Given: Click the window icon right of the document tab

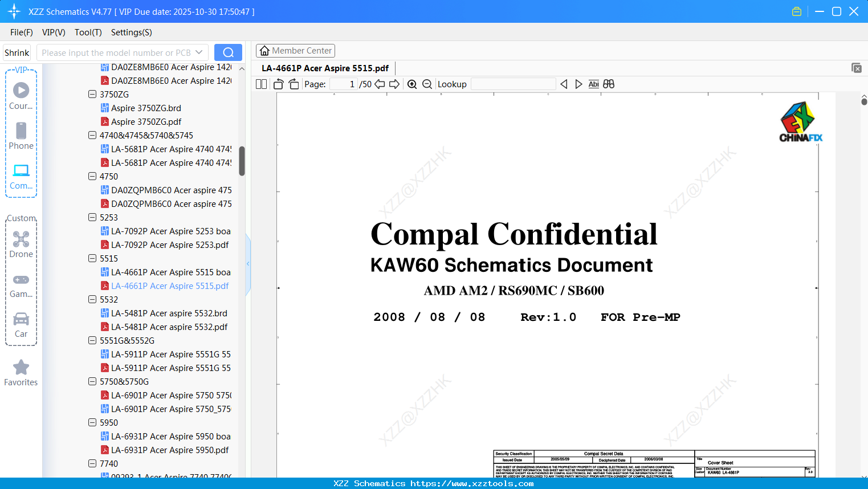Looking at the screenshot, I should click(x=857, y=68).
